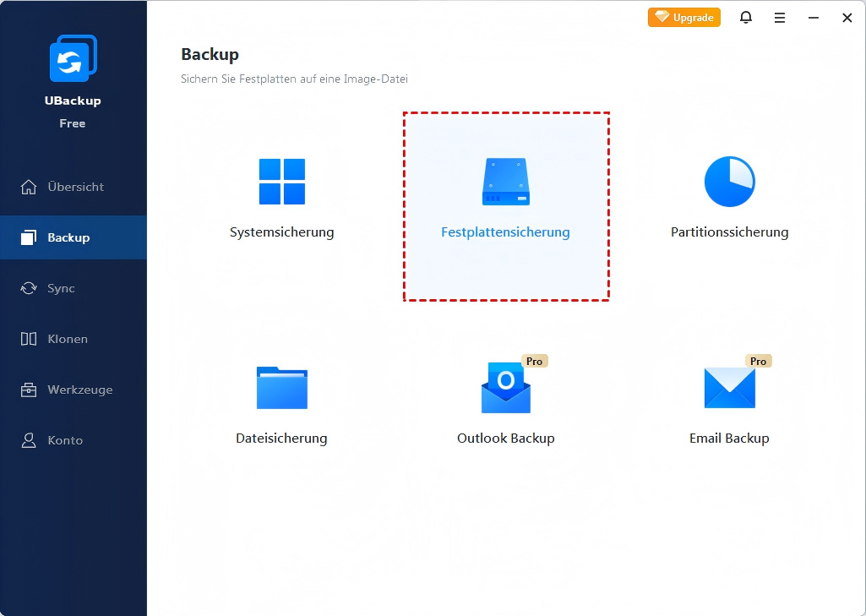The width and height of the screenshot is (866, 616).
Task: Open the Klonen section in the sidebar
Action: [x=73, y=339]
